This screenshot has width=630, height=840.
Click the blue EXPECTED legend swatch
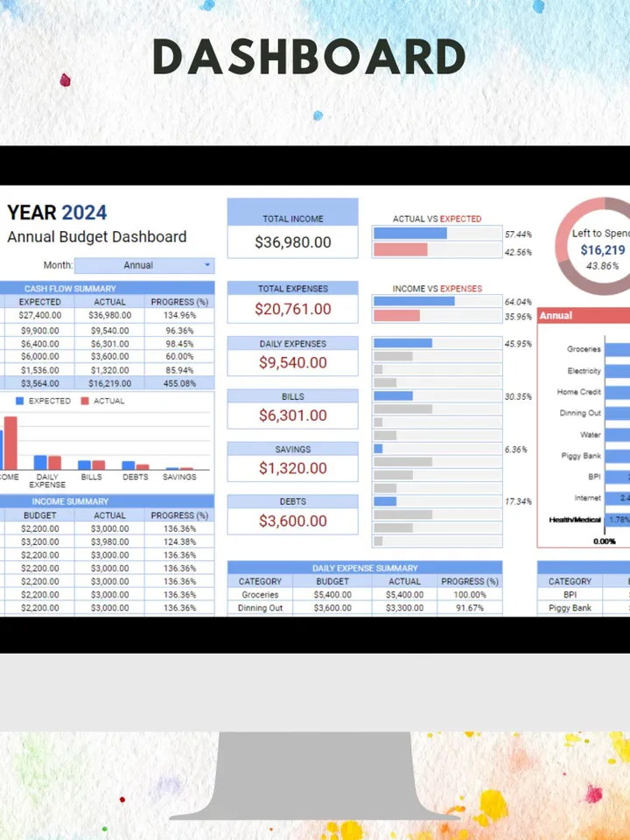coord(20,401)
